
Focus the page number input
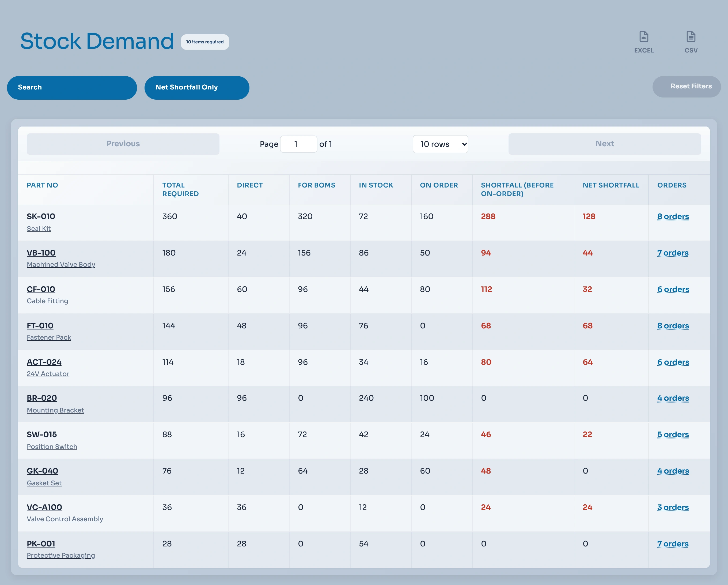tap(298, 144)
